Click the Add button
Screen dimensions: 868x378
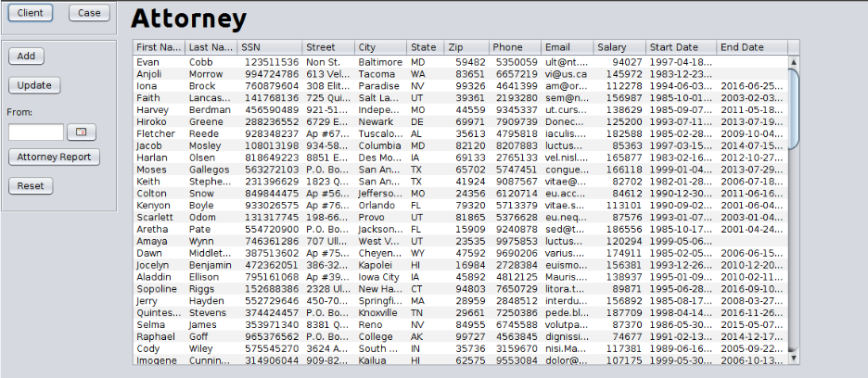[x=26, y=56]
